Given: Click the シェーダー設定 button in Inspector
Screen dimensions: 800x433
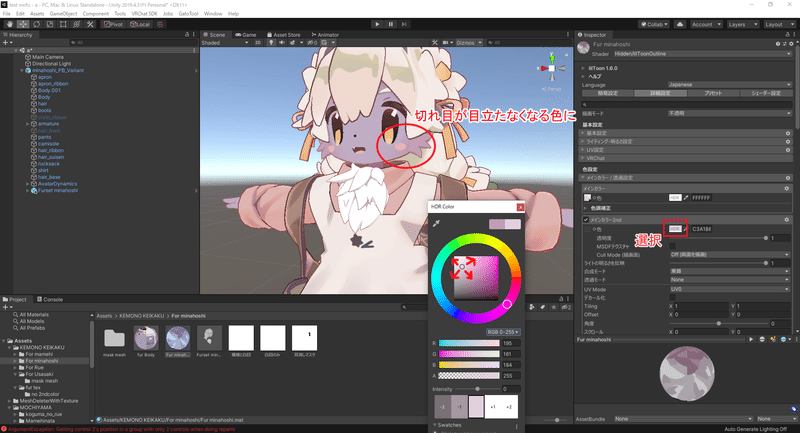Looking at the screenshot, I should [766, 93].
